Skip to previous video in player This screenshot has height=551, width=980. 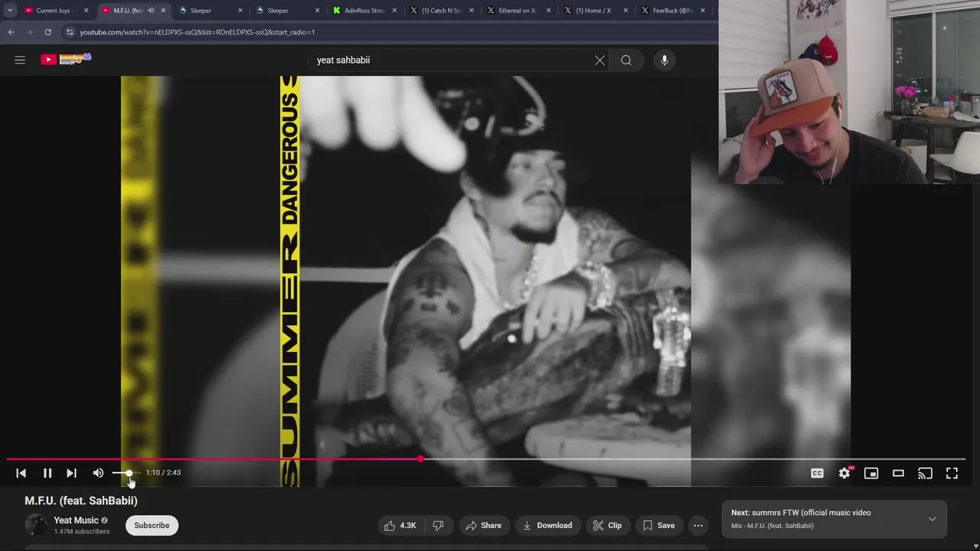[21, 473]
